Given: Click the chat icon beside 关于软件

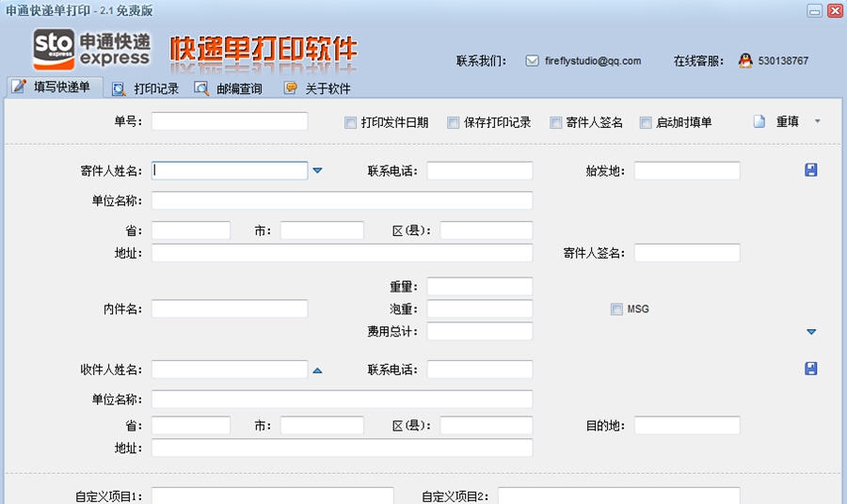Looking at the screenshot, I should pos(291,87).
